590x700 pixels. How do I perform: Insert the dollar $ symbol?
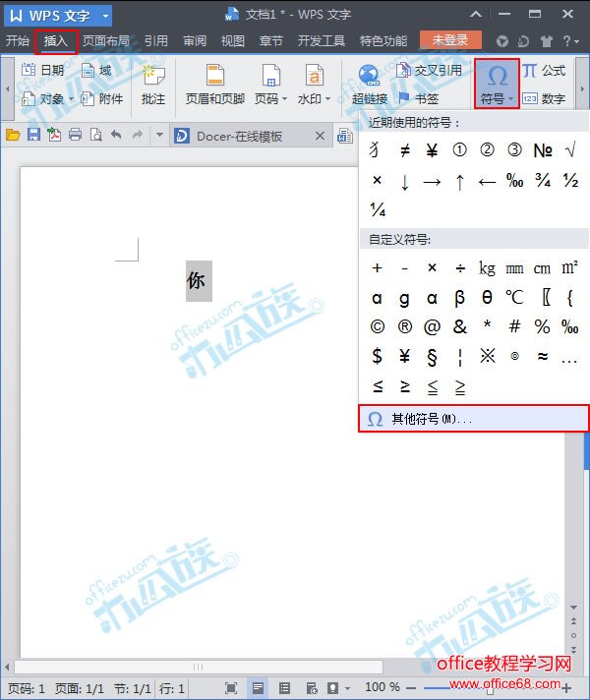[377, 356]
